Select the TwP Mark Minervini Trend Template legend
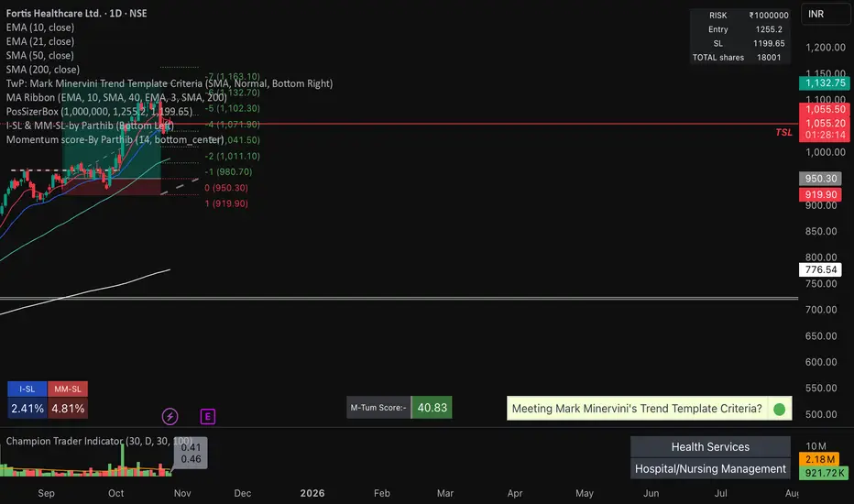 point(170,83)
